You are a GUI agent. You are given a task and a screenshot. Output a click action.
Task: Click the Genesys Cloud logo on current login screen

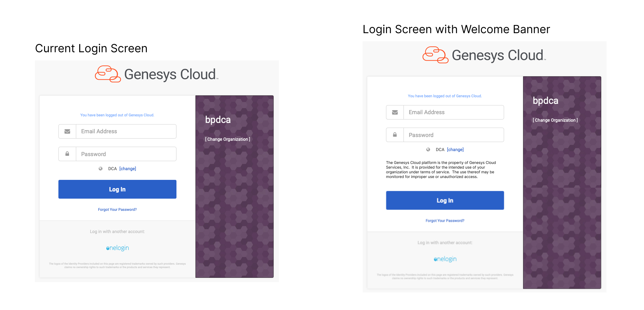tap(156, 74)
